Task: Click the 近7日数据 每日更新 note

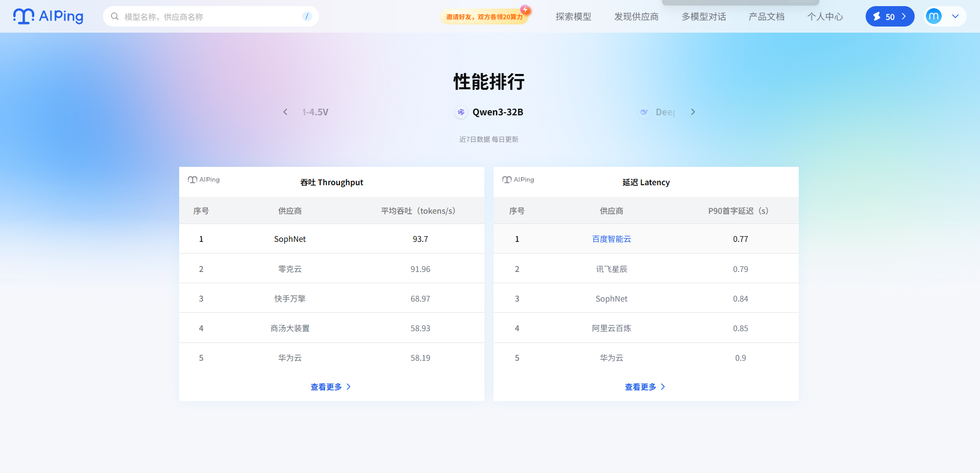Action: click(x=489, y=139)
